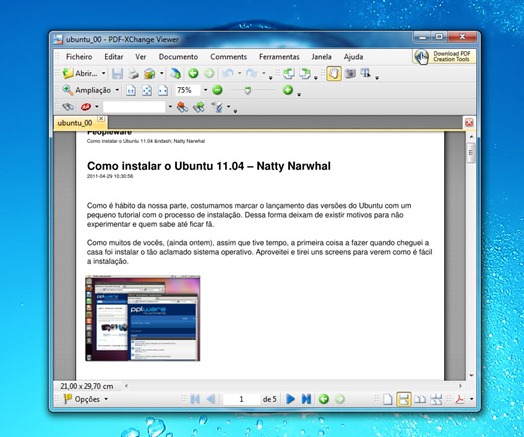
Task: Click rotate page clockwise icon
Action: pyautogui.click(x=305, y=74)
